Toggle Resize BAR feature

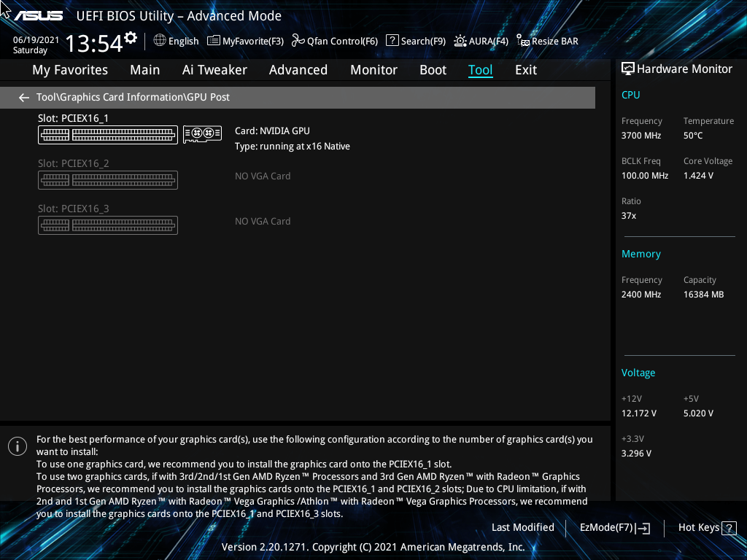[546, 41]
